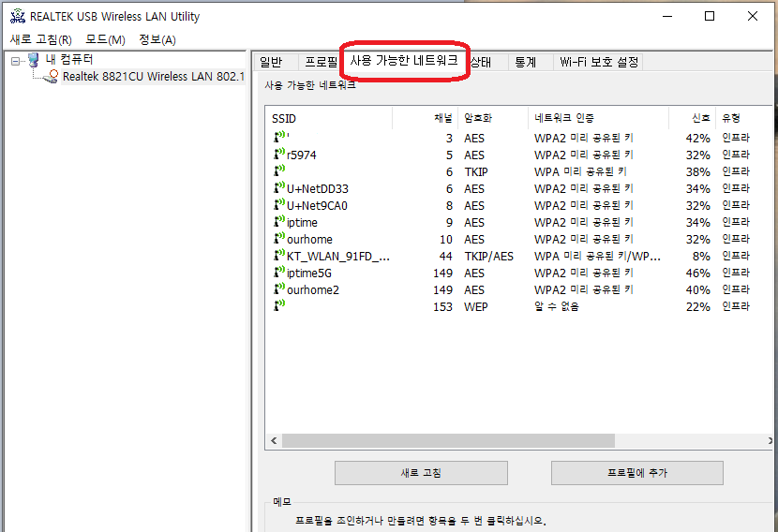Click the channel 153 cell
The width and height of the screenshot is (778, 532).
point(442,307)
